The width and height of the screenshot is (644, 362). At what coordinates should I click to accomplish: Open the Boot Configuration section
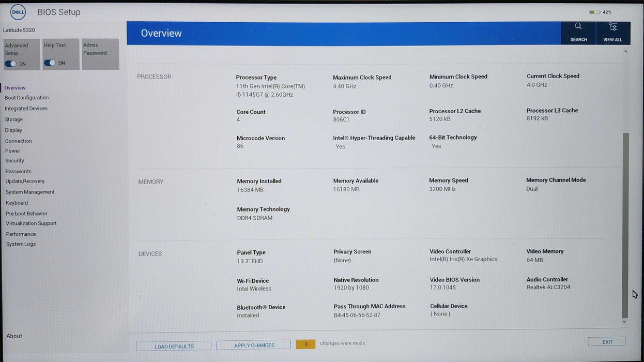click(26, 98)
